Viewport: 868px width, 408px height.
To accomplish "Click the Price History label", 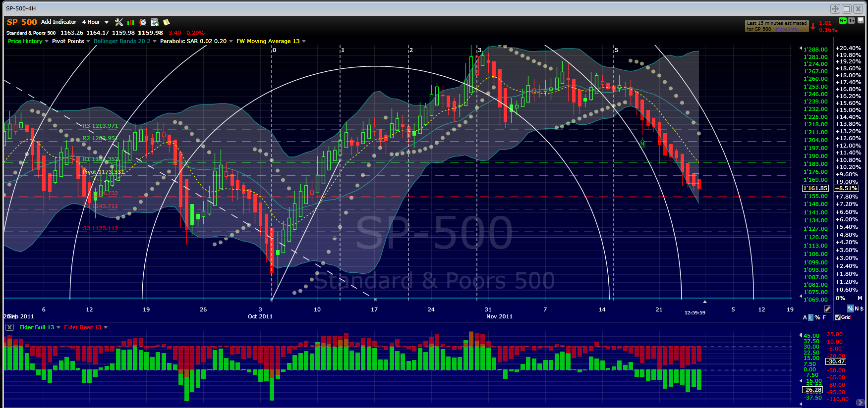I will (25, 41).
